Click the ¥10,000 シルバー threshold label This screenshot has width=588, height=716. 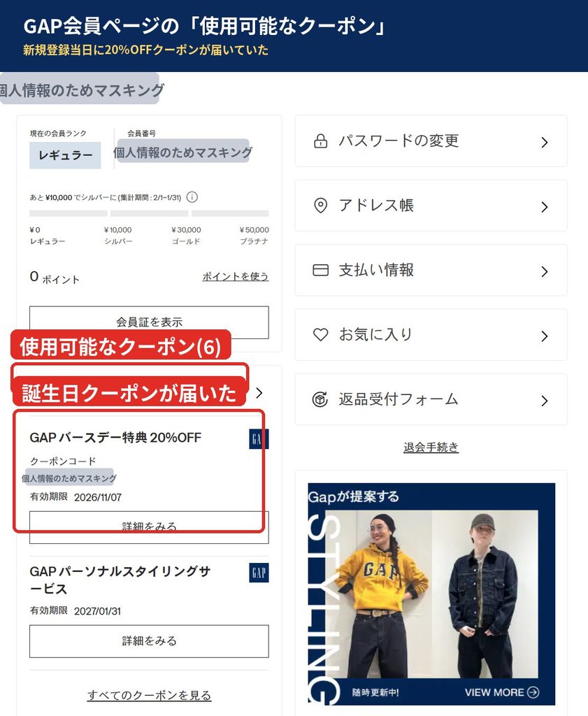118,235
